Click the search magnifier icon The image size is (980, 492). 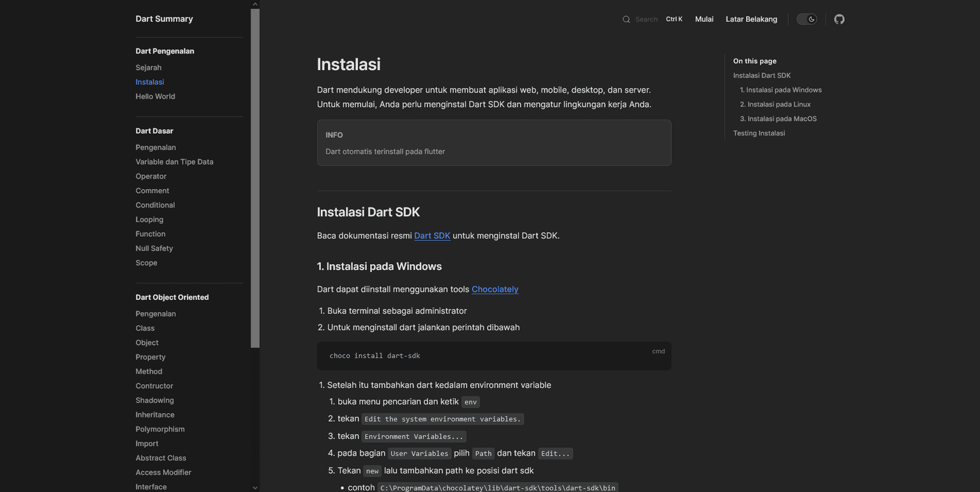pyautogui.click(x=626, y=19)
